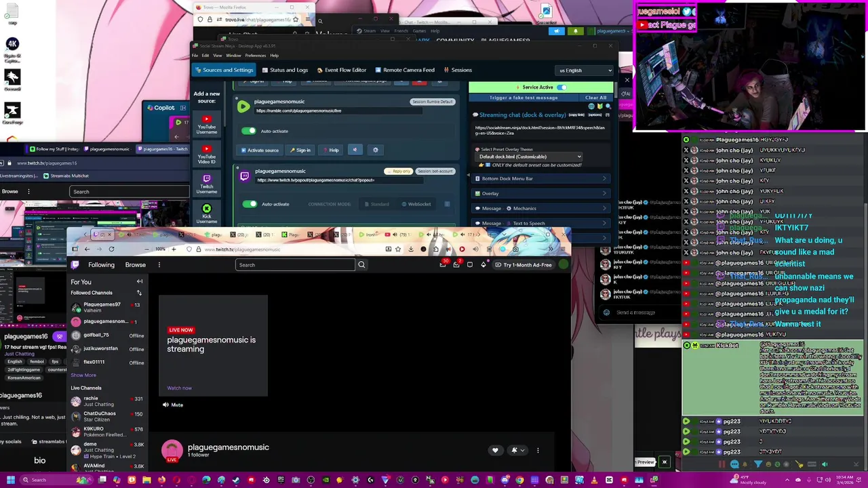The width and height of the screenshot is (868, 488).
Task: Add YouTube Video ID source
Action: coord(207,153)
